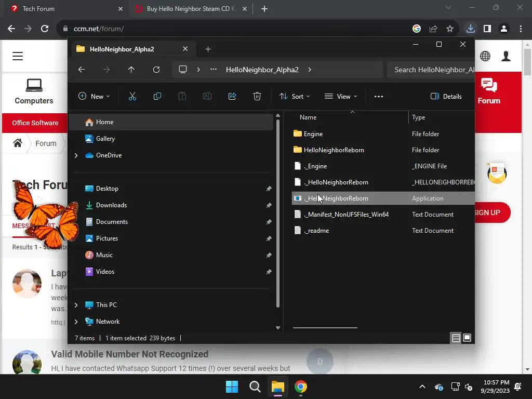
Task: Open Chrome downloads icon
Action: (470, 29)
